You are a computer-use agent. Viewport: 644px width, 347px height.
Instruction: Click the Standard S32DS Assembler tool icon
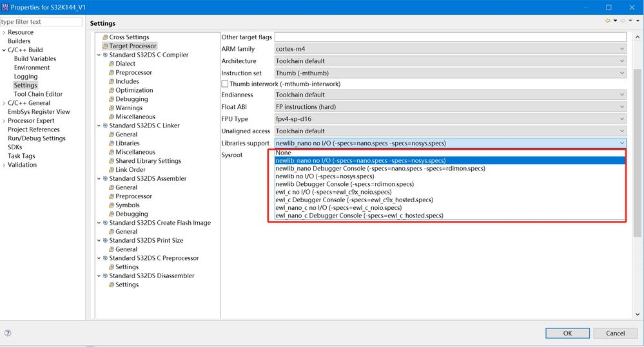point(105,178)
